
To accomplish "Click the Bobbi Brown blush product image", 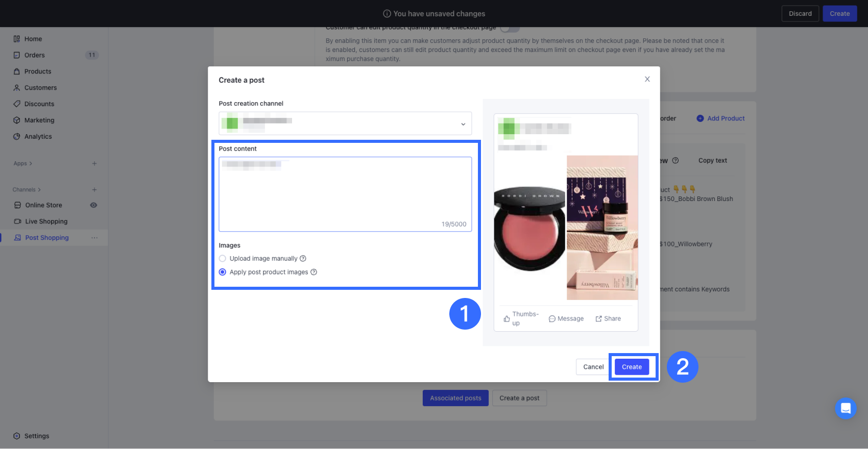I will tap(530, 228).
